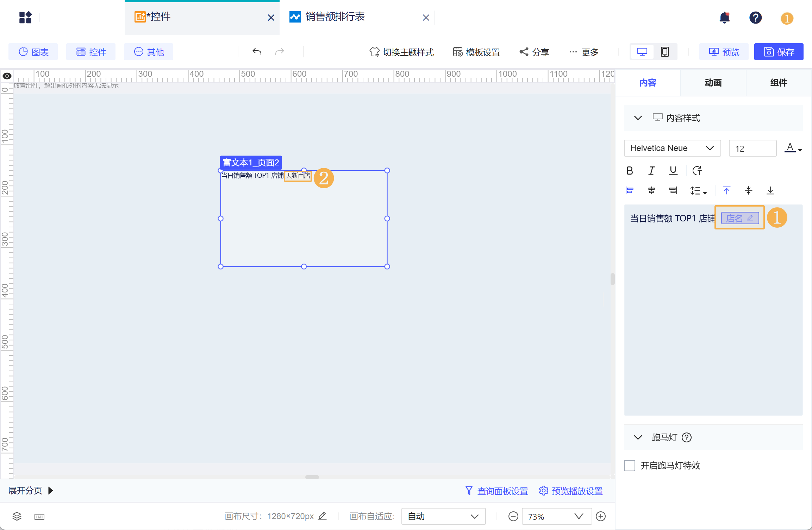Viewport: 812px width, 530px height.
Task: Apply italic formatting
Action: click(651, 171)
